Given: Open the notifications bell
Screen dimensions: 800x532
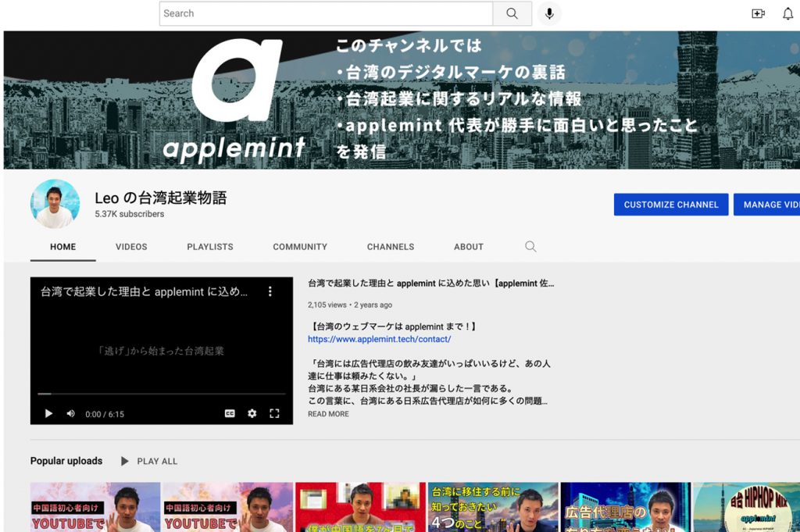Looking at the screenshot, I should click(788, 14).
